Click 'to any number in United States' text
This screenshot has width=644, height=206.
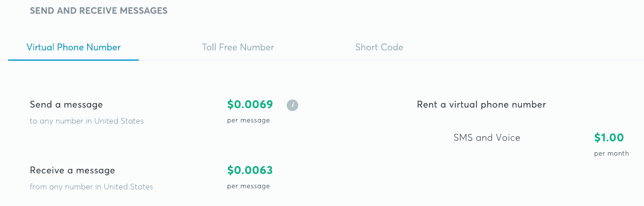(87, 121)
